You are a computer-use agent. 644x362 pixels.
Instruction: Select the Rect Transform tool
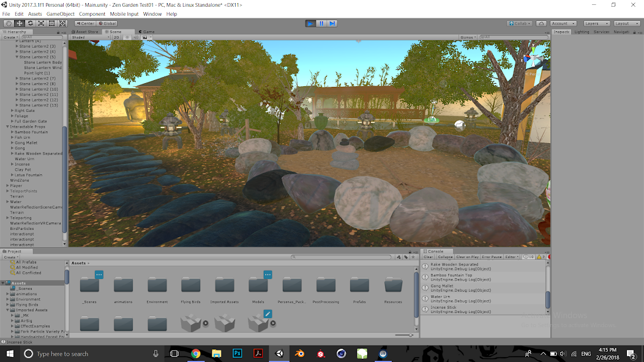pyautogui.click(x=52, y=23)
